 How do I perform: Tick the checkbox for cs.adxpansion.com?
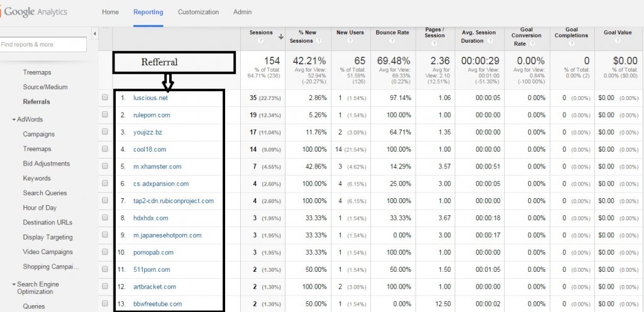pyautogui.click(x=105, y=184)
